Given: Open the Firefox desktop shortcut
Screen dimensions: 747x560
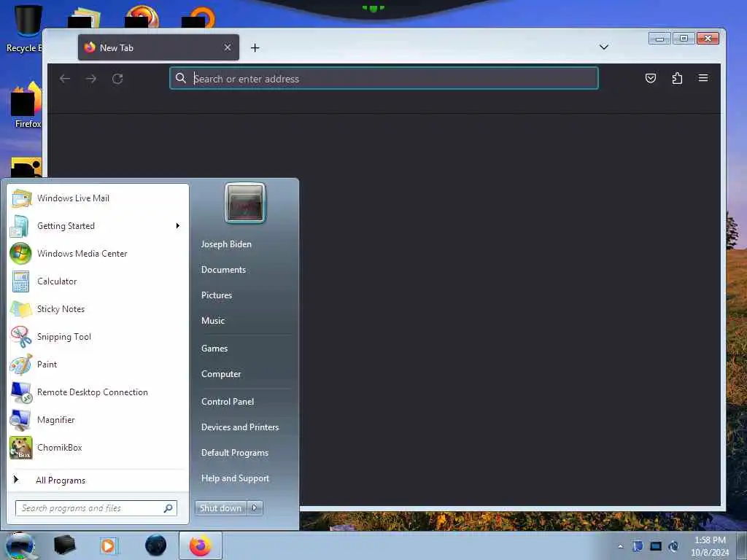Looking at the screenshot, I should 26,105.
